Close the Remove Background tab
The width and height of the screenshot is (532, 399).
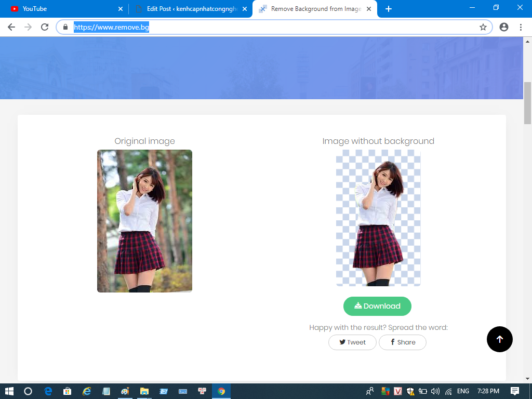pyautogui.click(x=369, y=9)
